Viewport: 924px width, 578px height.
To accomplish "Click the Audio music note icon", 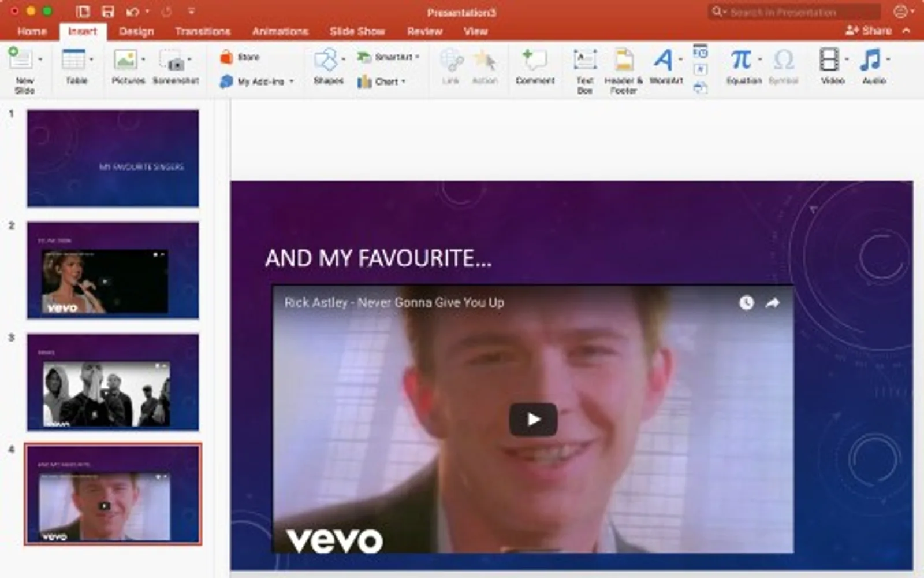I will 870,60.
